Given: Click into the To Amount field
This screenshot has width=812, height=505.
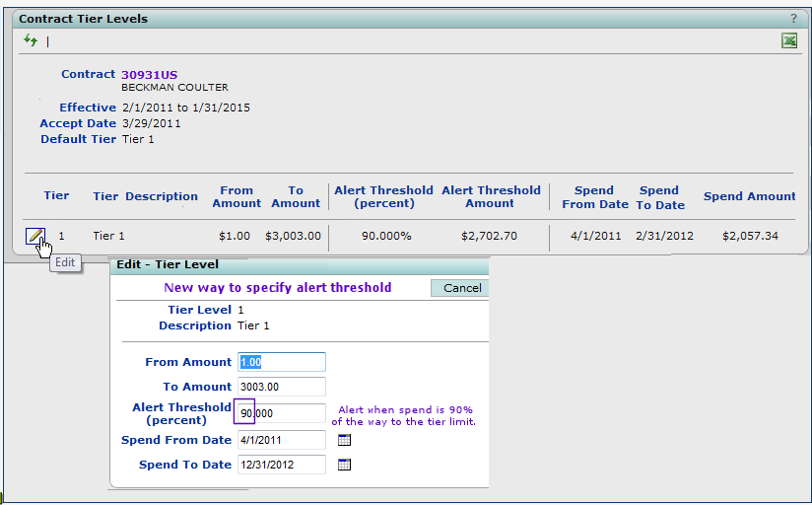Looking at the screenshot, I should click(x=281, y=387).
